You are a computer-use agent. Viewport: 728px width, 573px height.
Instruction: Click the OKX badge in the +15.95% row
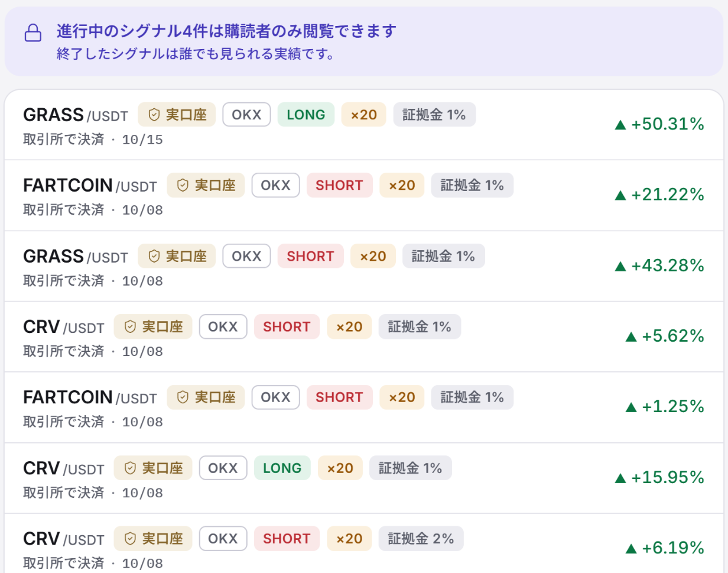click(223, 468)
